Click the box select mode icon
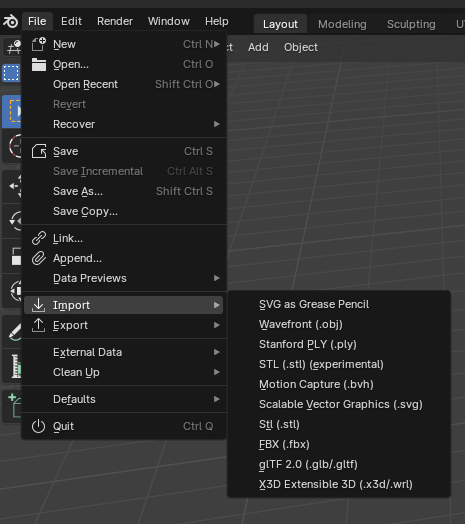 (x=11, y=73)
